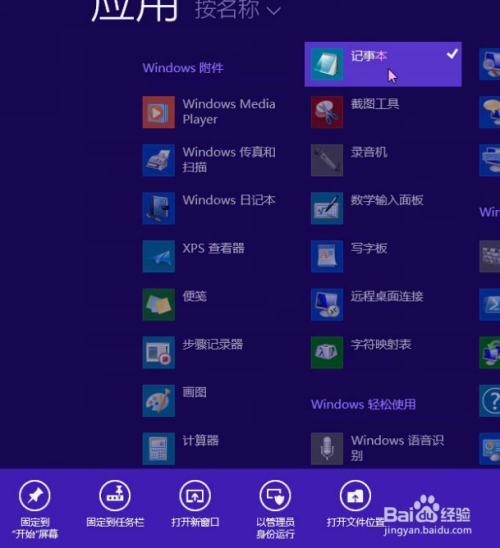Image resolution: width=500 pixels, height=548 pixels.
Task: Open the Windows 语音识别 microphone icon
Action: 327,448
